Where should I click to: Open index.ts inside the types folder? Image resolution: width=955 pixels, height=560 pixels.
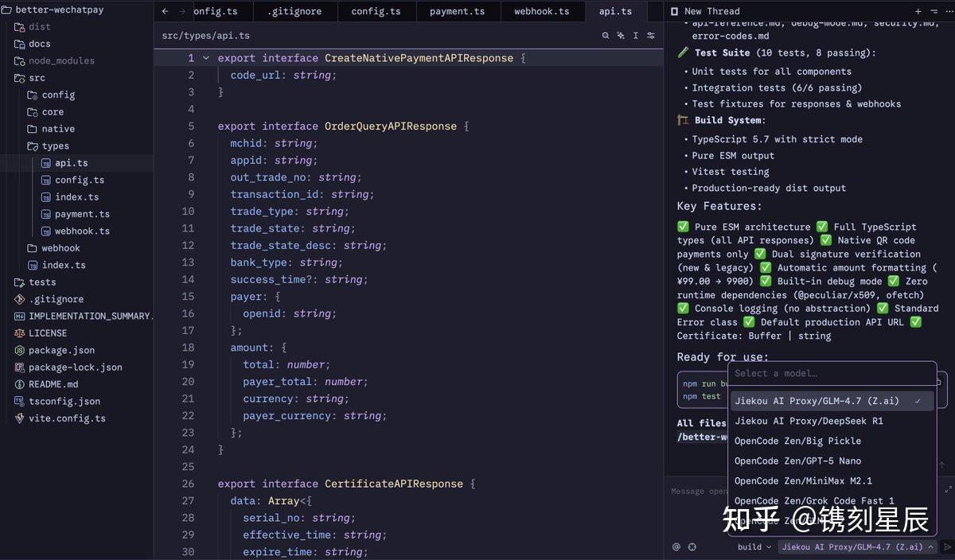coord(77,196)
